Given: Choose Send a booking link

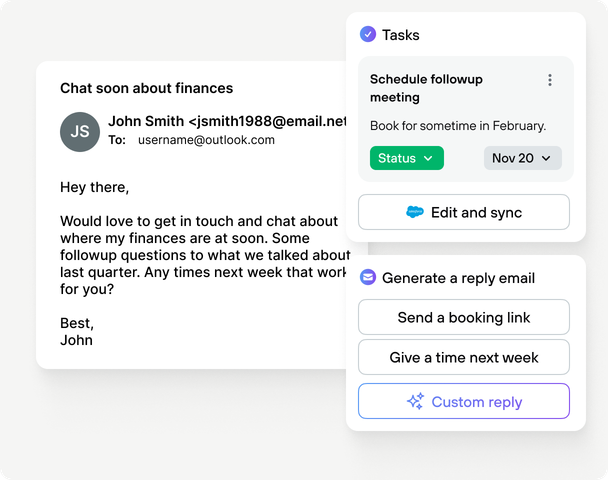Looking at the screenshot, I should 464,317.
